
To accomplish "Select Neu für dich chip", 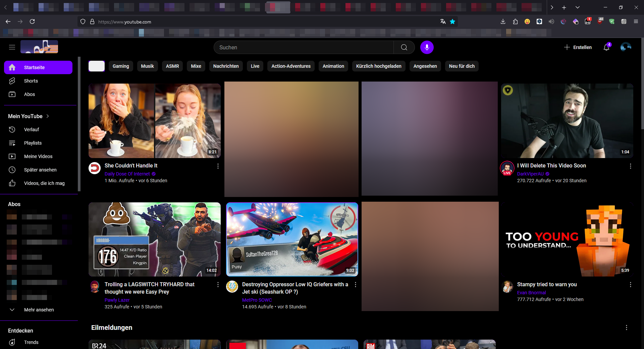I will click(x=462, y=66).
